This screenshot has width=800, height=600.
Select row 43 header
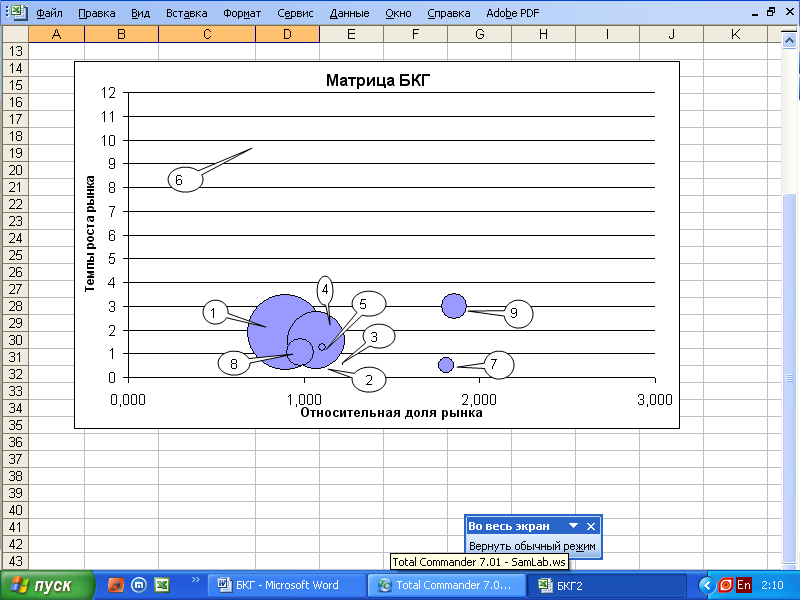click(15, 561)
